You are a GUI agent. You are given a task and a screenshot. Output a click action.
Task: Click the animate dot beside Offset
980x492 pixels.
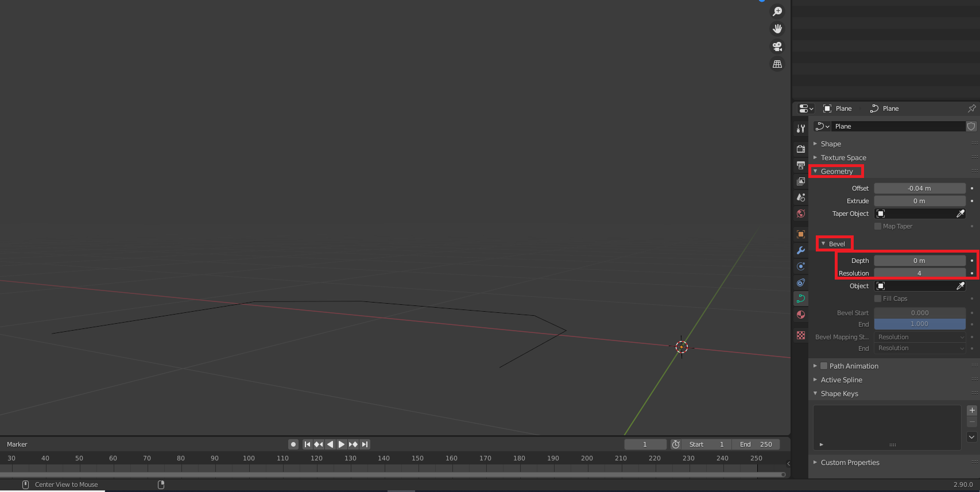pos(971,188)
